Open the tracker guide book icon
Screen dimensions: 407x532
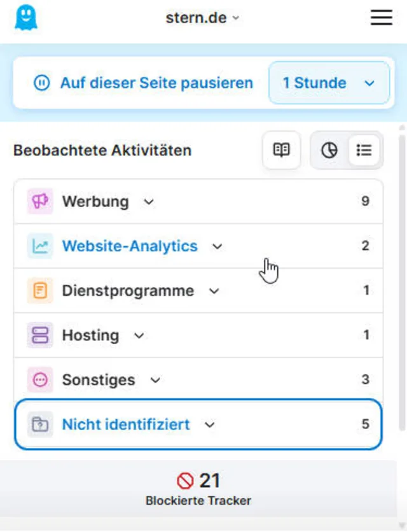click(x=281, y=150)
